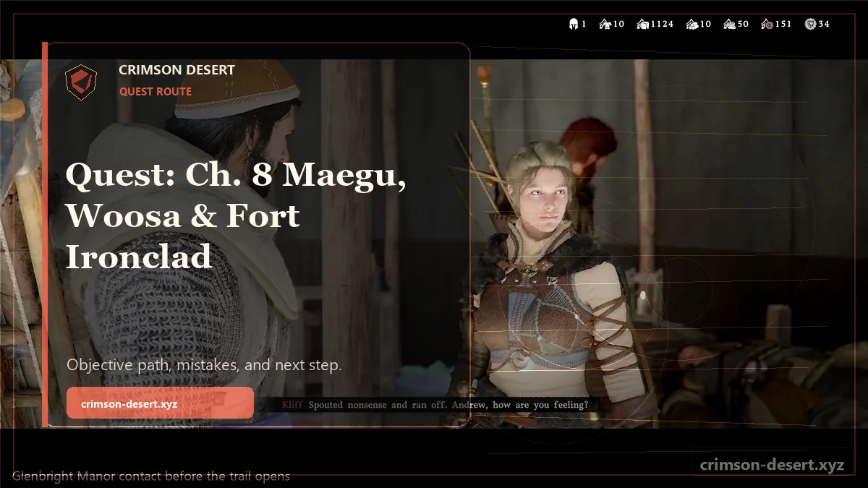The width and height of the screenshot is (868, 488).
Task: Click the camp materials icon showing 50
Action: [x=729, y=24]
